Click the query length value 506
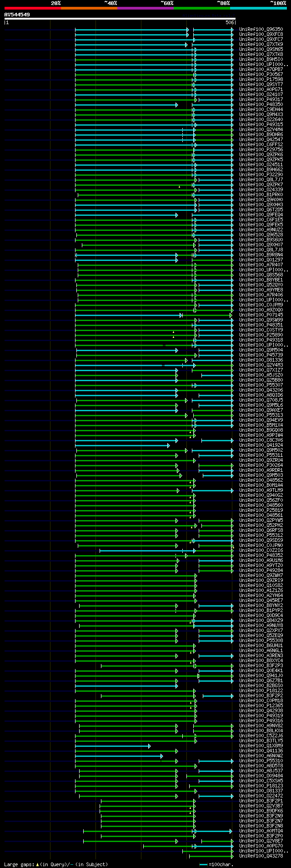The width and height of the screenshot is (291, 868). [x=230, y=22]
